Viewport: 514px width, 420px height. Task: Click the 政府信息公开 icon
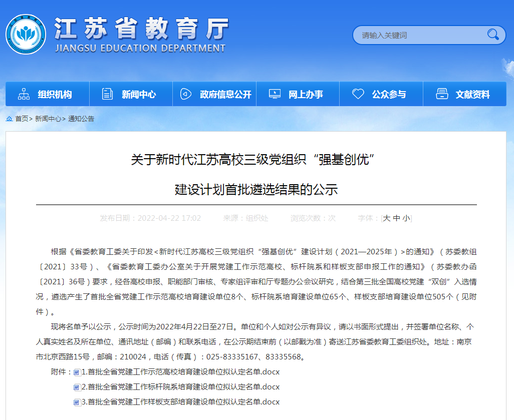[x=185, y=94]
